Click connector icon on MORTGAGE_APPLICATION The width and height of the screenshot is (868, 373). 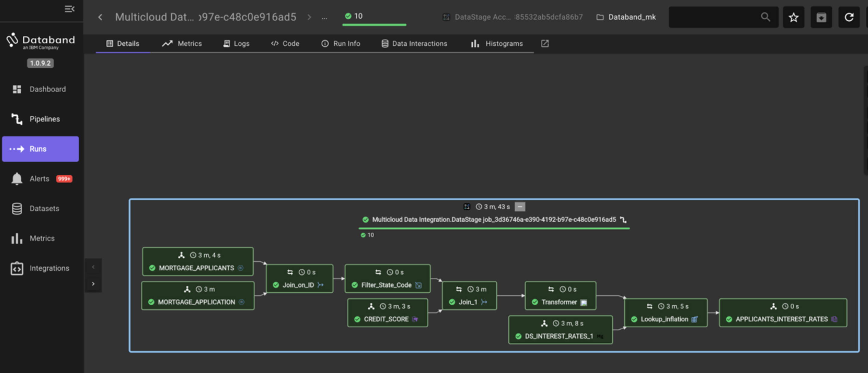click(x=241, y=302)
